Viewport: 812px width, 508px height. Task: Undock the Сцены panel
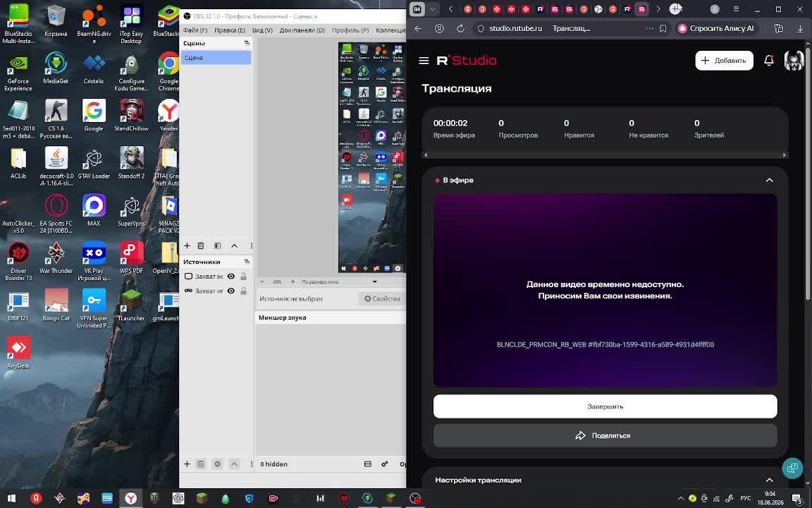point(247,43)
